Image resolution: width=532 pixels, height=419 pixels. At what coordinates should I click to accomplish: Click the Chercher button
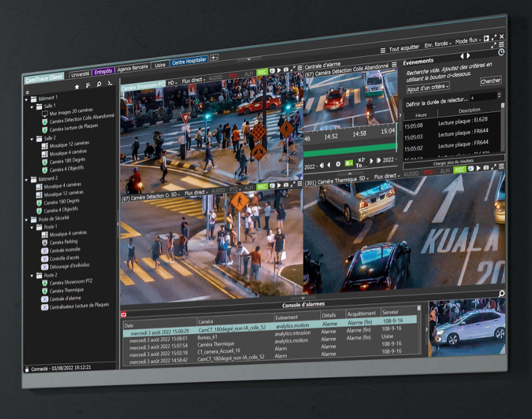(490, 81)
